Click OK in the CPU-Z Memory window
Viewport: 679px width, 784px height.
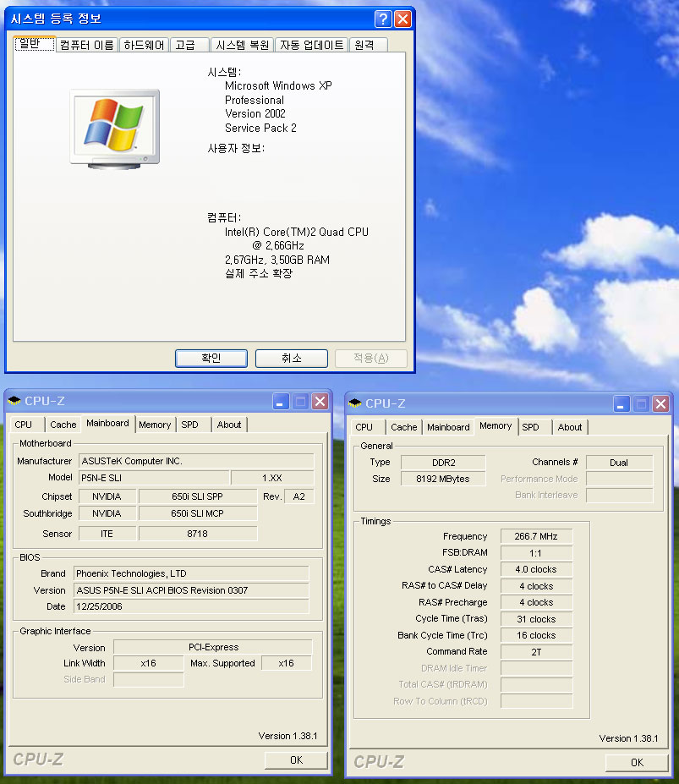(x=637, y=763)
